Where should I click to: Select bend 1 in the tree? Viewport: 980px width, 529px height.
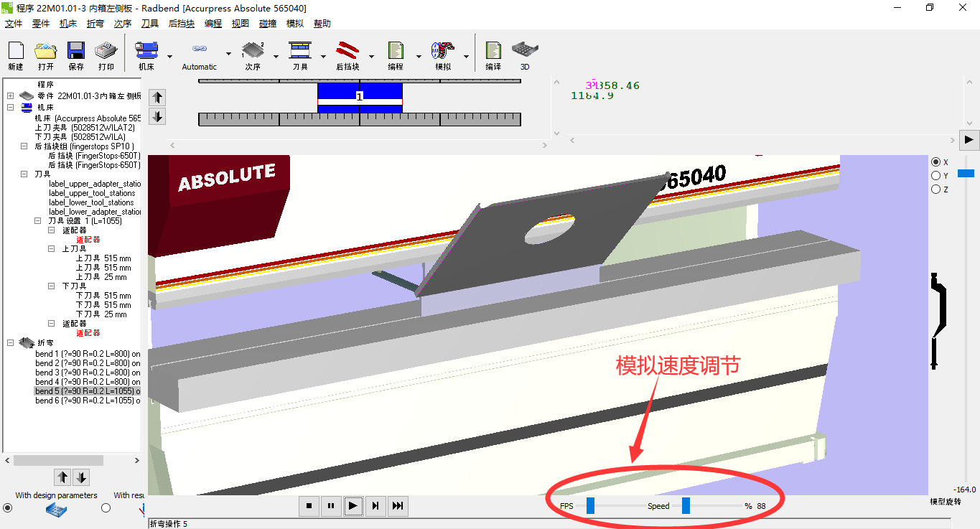pyautogui.click(x=88, y=354)
